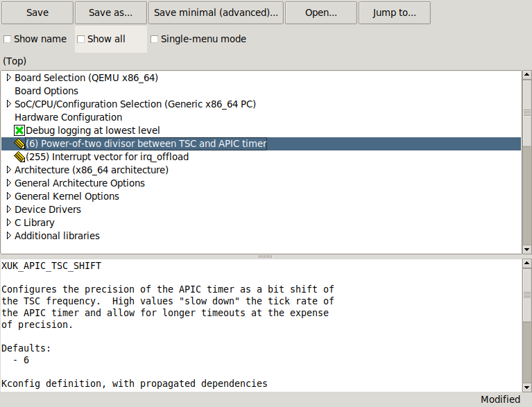Click pencil icon for TSC and APIC divisor
The image size is (532, 407).
click(19, 144)
